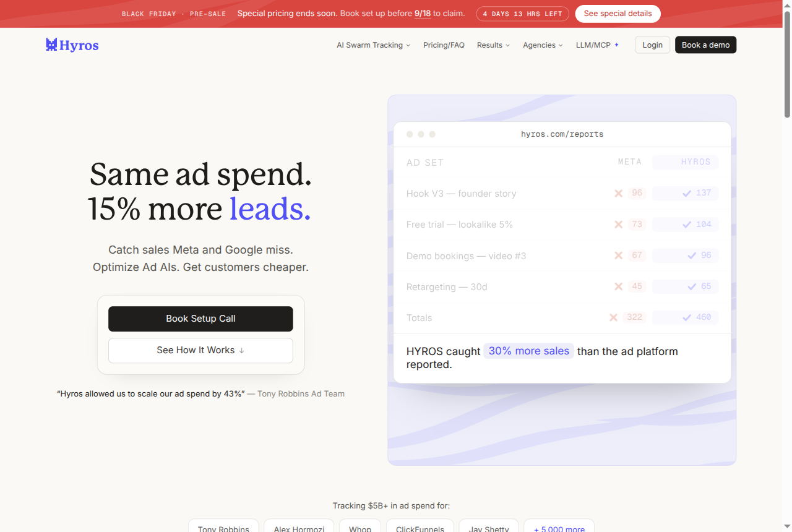Click the purple word leads. in headline
792x532 pixels.
pyautogui.click(x=270, y=208)
